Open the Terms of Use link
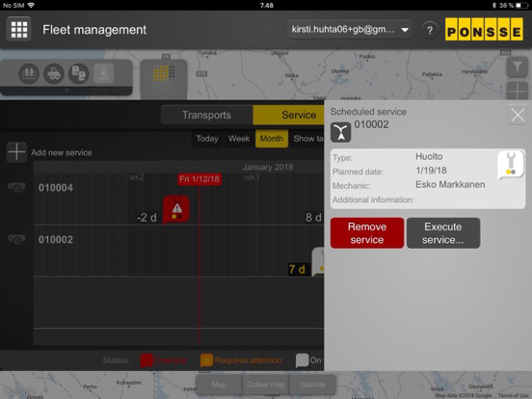Viewport: 532px width, 399px height. pyautogui.click(x=514, y=395)
